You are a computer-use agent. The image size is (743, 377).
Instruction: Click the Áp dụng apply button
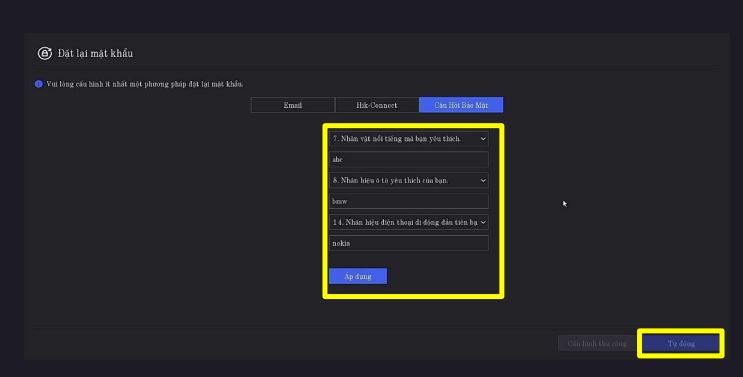pyautogui.click(x=358, y=276)
